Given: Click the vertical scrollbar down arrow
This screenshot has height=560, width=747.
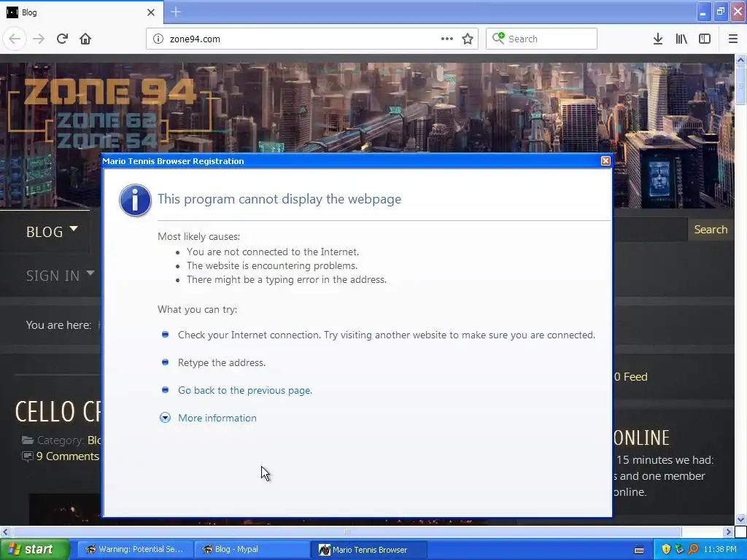Looking at the screenshot, I should (x=740, y=519).
